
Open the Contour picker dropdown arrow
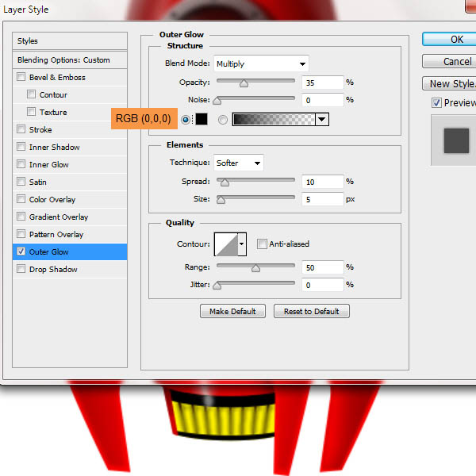tap(243, 244)
